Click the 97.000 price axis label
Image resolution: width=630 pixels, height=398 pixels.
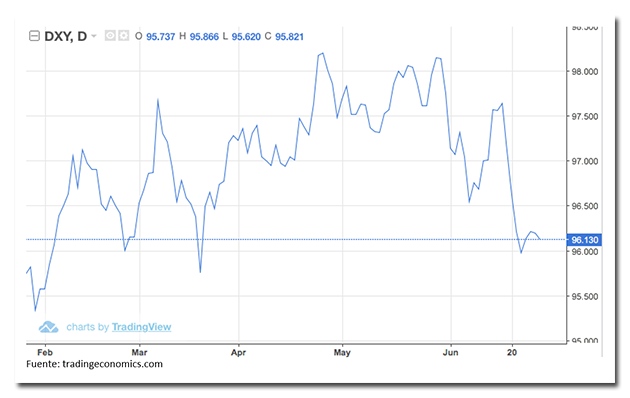(x=585, y=161)
